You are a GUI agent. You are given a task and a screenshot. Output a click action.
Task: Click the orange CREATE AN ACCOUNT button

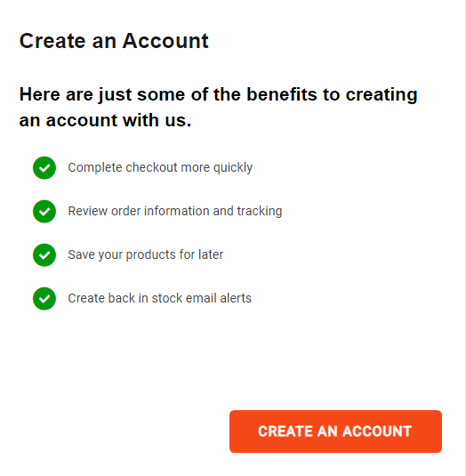(x=335, y=432)
